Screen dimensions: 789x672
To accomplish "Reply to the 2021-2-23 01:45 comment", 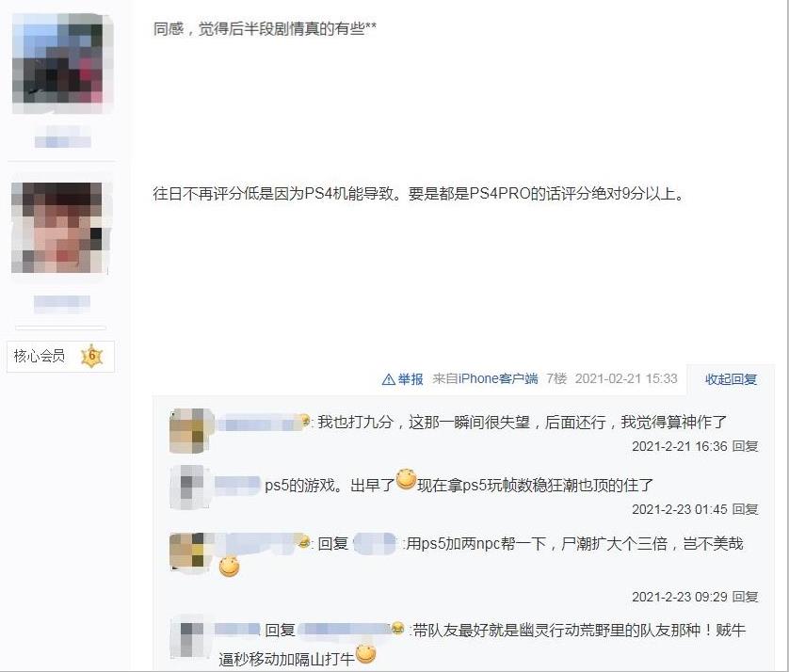I will pos(746,509).
